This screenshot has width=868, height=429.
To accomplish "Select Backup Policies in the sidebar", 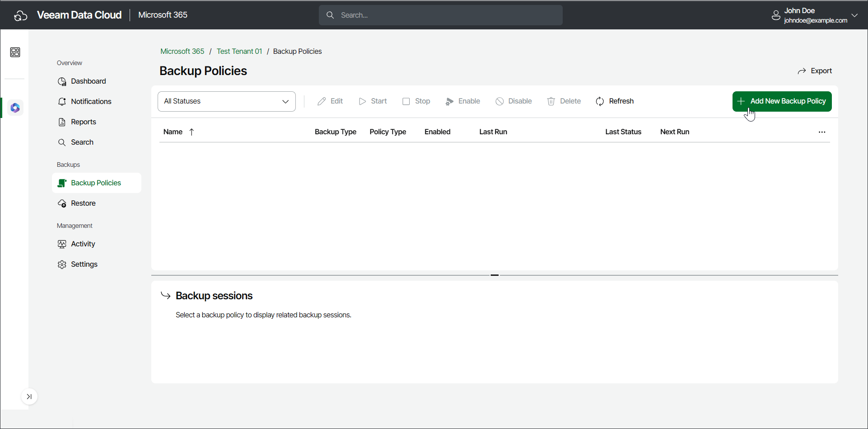I will click(97, 183).
